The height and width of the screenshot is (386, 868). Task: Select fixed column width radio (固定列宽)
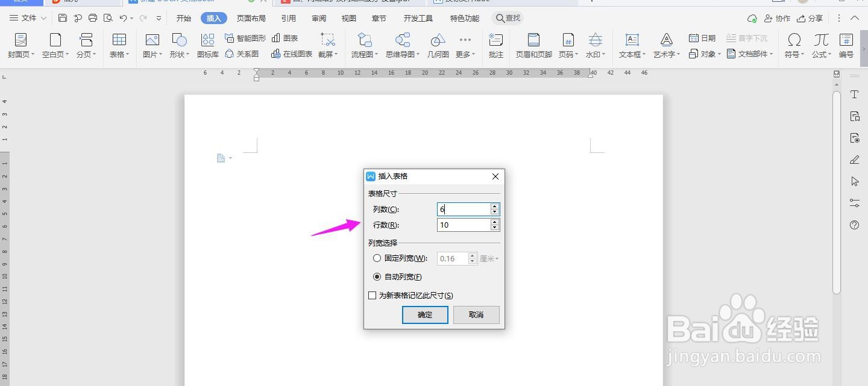377,258
